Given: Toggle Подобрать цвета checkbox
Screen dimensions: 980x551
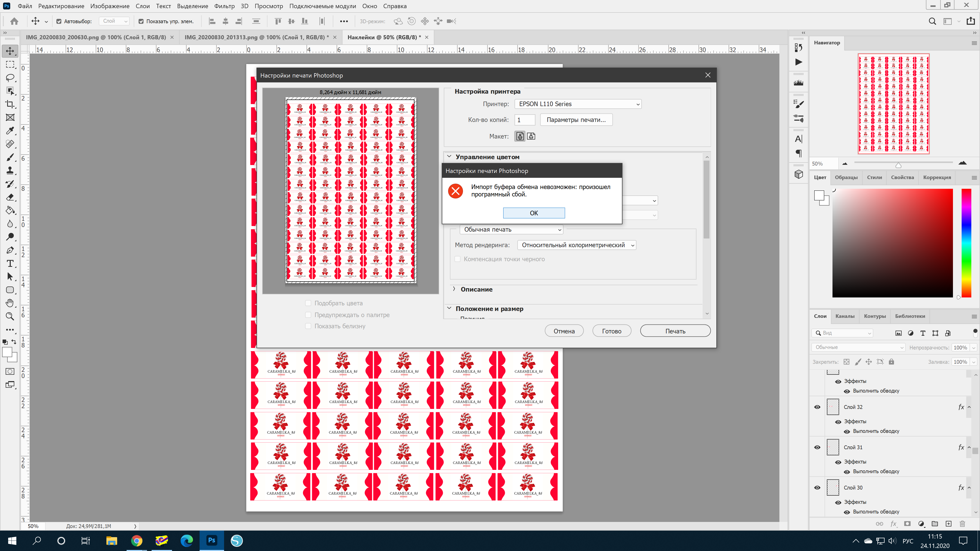Looking at the screenshot, I should click(x=308, y=303).
